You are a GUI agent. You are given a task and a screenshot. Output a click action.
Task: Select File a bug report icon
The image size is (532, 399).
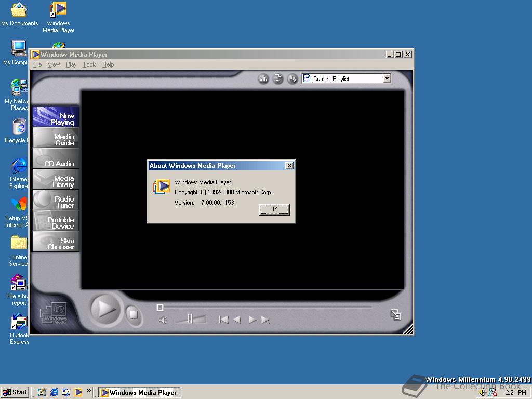[x=19, y=290]
